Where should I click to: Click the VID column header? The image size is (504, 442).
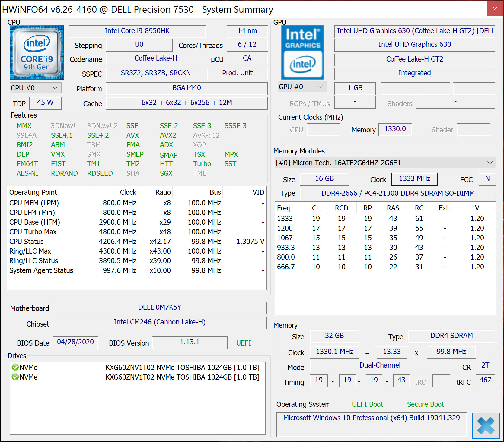click(245, 192)
